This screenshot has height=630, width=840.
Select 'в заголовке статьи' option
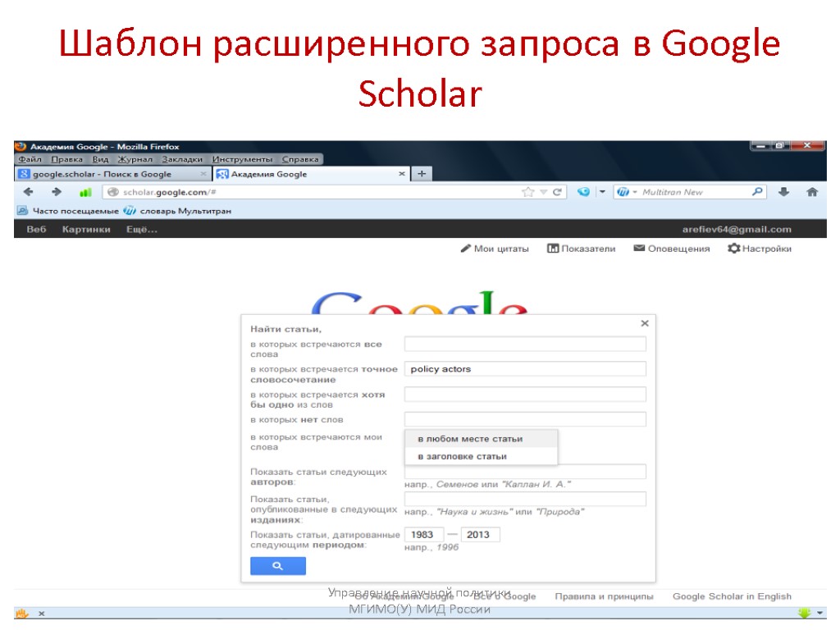pyautogui.click(x=481, y=456)
